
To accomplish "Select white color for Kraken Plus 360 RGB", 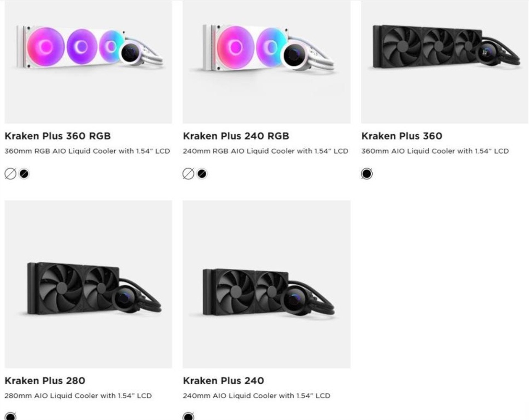I will [x=11, y=173].
